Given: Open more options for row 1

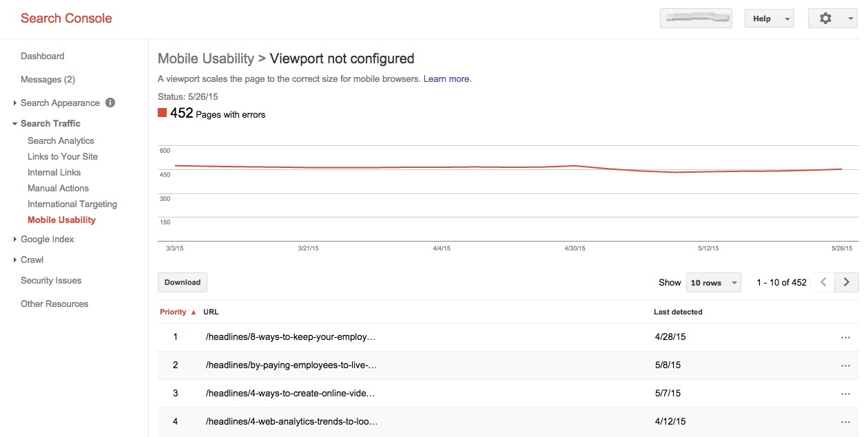Looking at the screenshot, I should 845,337.
